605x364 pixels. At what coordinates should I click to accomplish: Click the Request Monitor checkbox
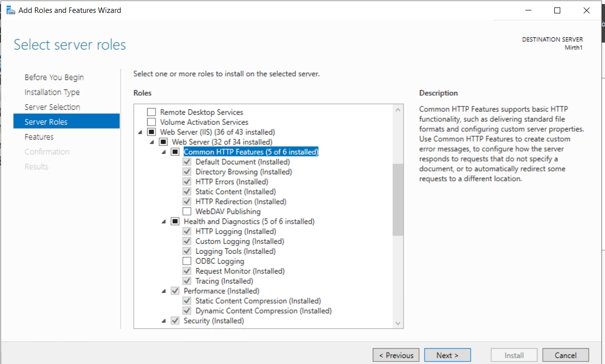tap(187, 271)
